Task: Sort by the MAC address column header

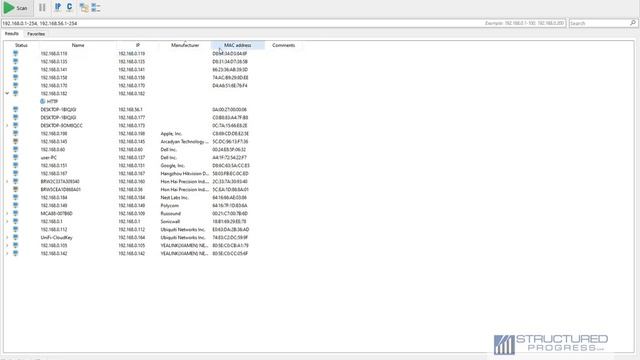Action: [x=238, y=45]
